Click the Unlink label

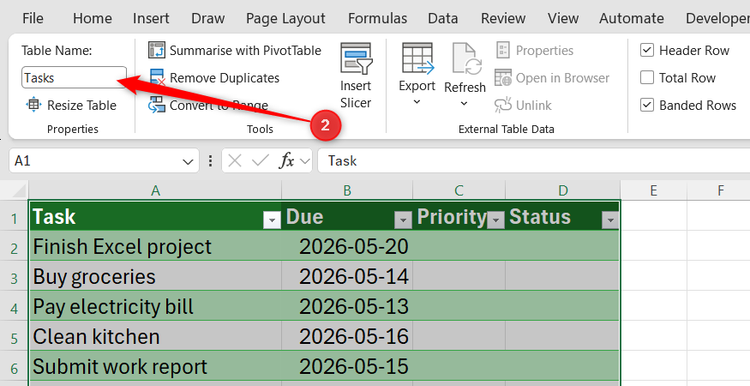(534, 105)
